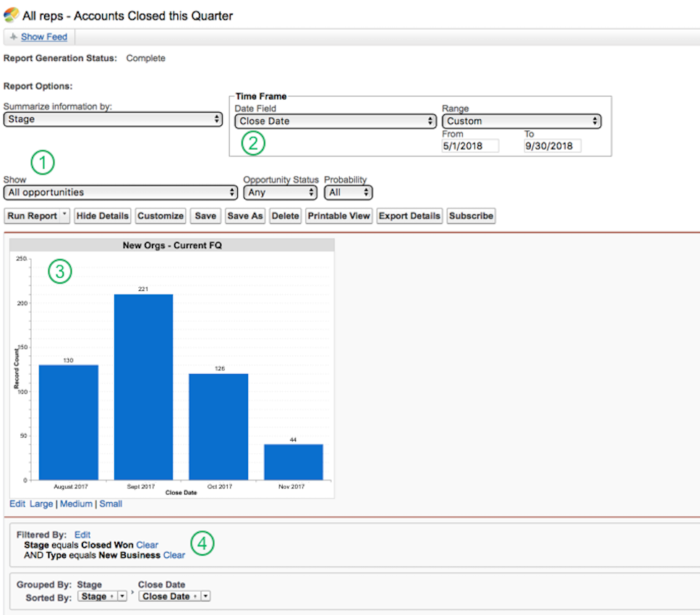Image resolution: width=700 pixels, height=615 pixels.
Task: Open the Show All opportunities dropdown
Action: (121, 192)
